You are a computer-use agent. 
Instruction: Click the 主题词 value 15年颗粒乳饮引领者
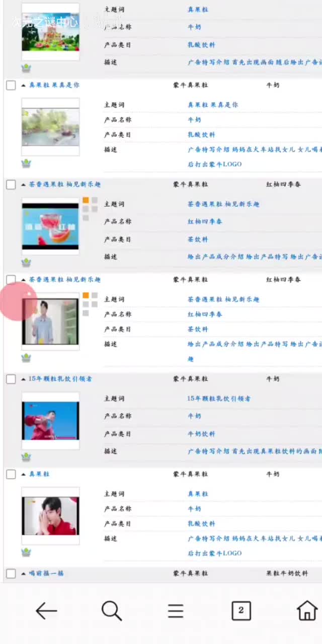click(219, 398)
